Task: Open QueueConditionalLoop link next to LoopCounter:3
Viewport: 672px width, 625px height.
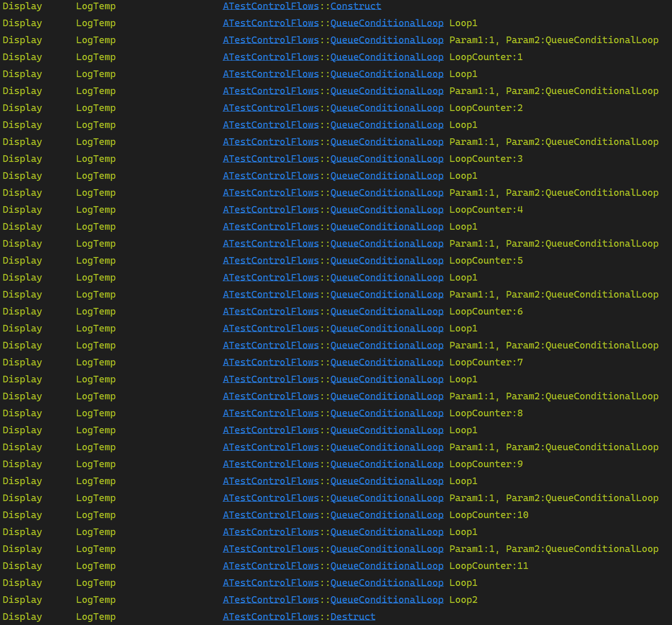Action: click(387, 159)
